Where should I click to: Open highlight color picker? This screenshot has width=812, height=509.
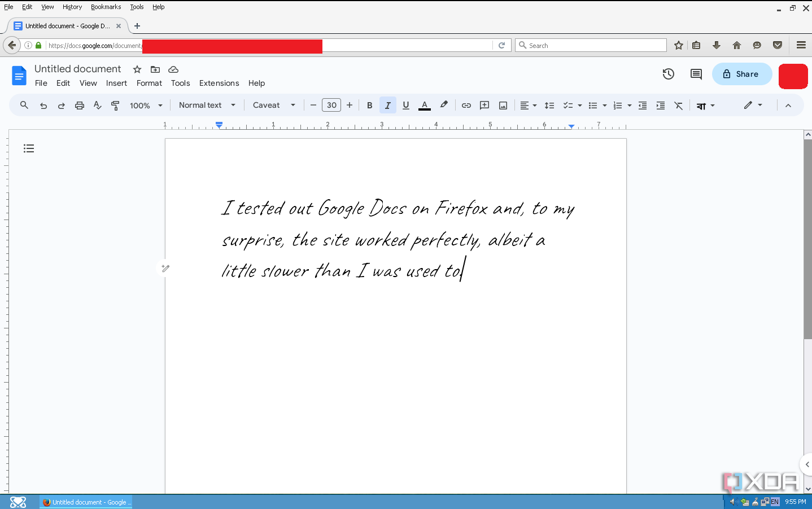point(444,105)
